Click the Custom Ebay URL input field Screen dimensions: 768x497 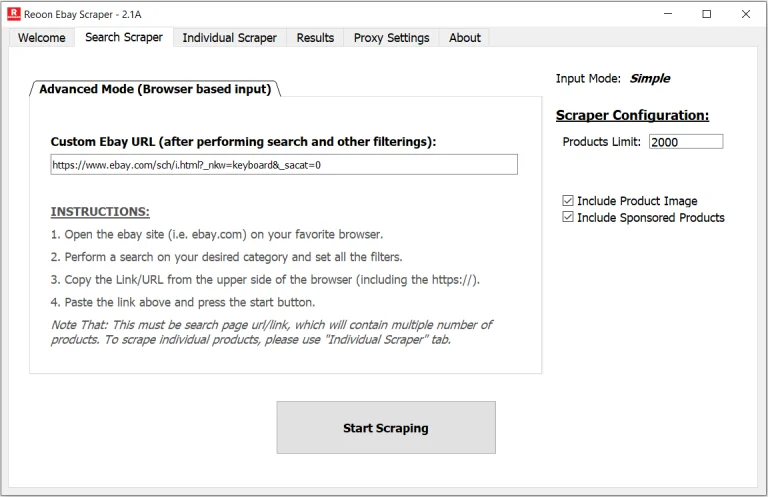tap(284, 165)
